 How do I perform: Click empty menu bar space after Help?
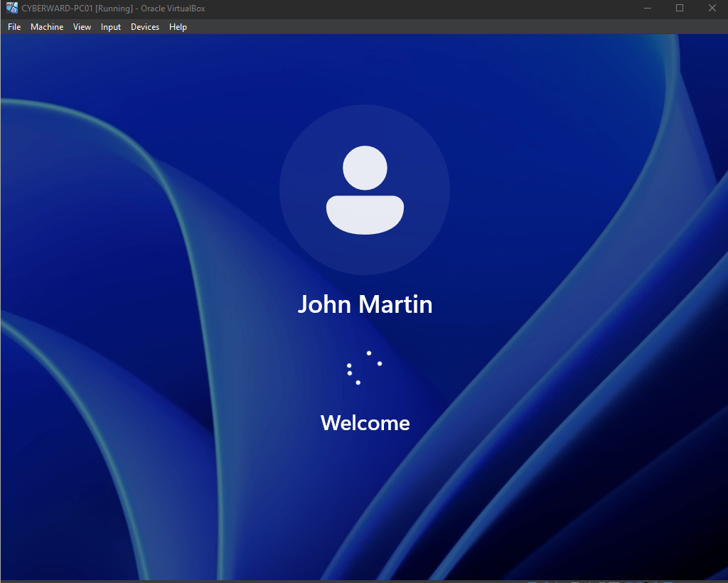point(457,27)
